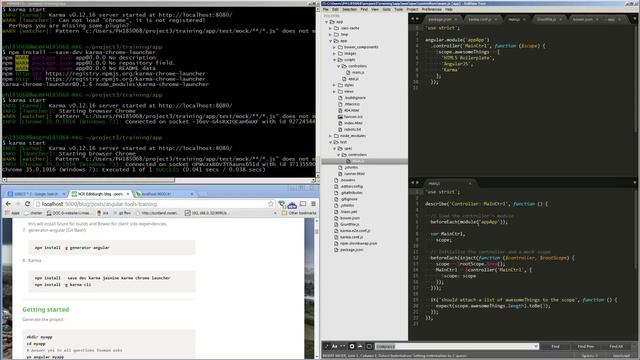
Task: Expand the bower_components folder
Action: (335, 47)
